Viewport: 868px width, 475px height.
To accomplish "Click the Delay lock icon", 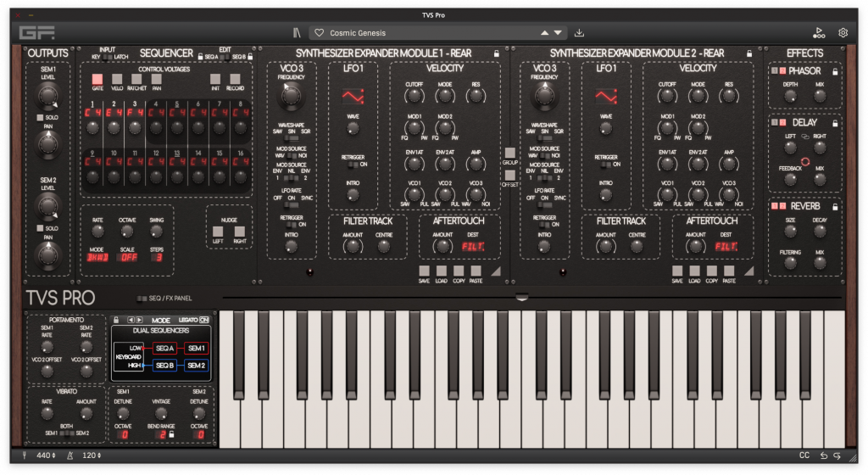I will 835,123.
